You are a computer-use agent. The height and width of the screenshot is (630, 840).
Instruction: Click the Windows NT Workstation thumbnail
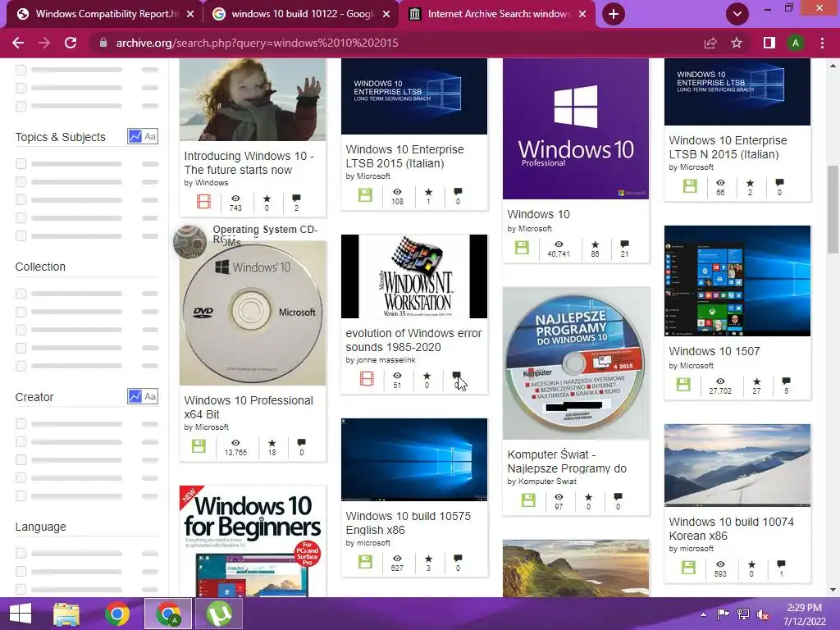point(414,276)
